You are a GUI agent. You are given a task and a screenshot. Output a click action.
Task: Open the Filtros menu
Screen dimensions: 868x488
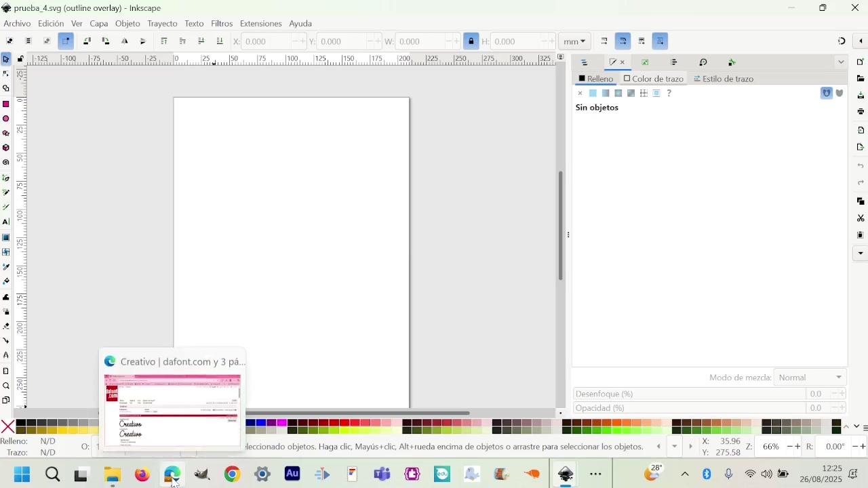click(222, 24)
